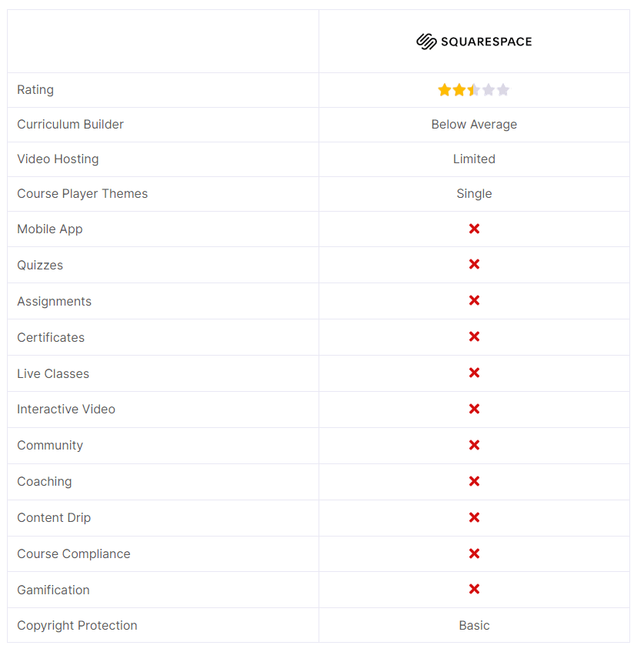Viewport: 644px width, 652px height.
Task: Click the red X for Coaching
Action: pos(474,481)
